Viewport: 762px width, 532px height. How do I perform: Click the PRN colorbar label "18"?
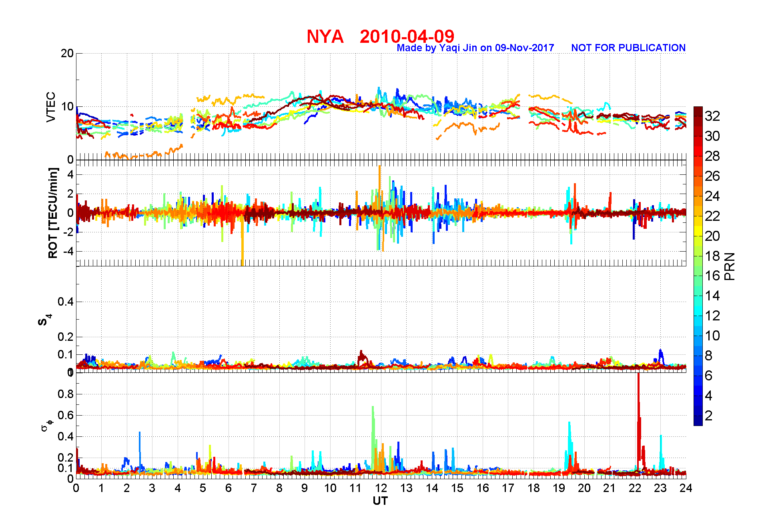pos(712,256)
